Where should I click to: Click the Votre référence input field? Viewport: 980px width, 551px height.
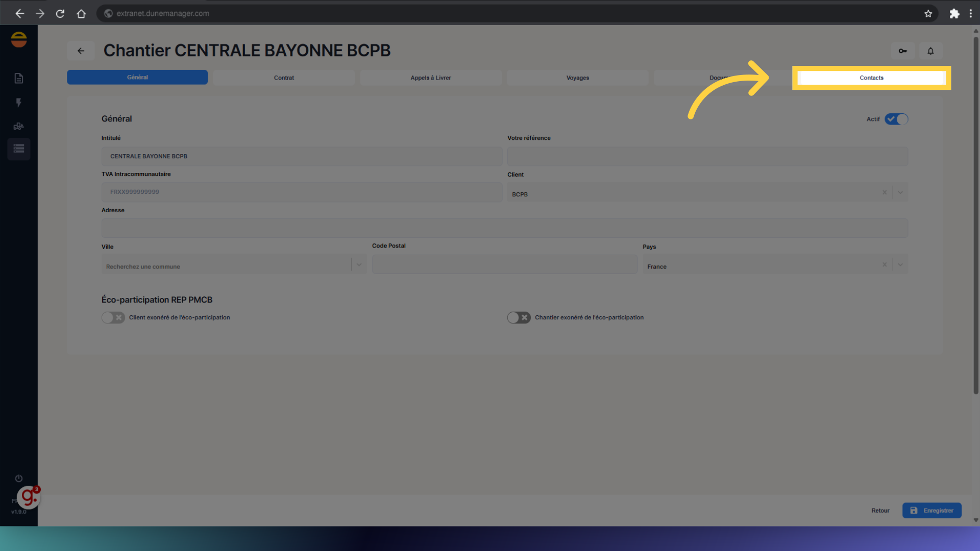[x=707, y=156]
